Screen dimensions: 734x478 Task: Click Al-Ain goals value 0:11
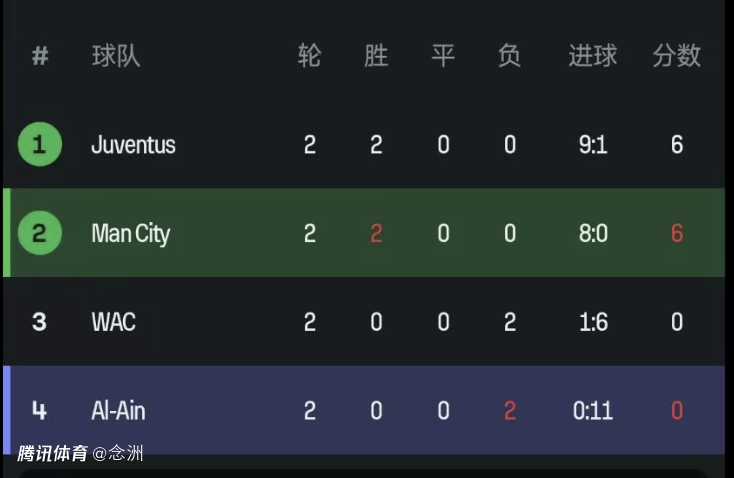(593, 411)
